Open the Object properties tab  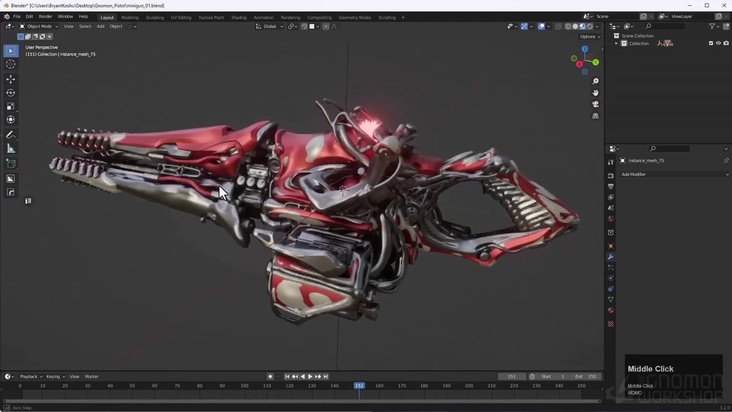coord(611,246)
